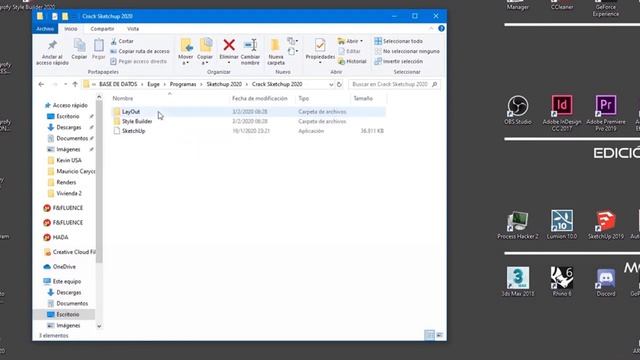
Task: Expand the address bar history dropdown
Action: tap(331, 84)
